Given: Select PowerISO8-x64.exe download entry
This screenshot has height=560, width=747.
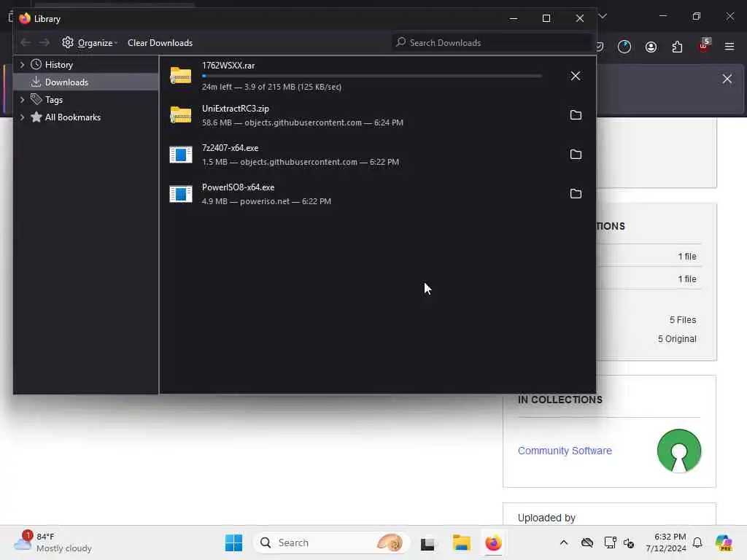Looking at the screenshot, I should (x=377, y=194).
